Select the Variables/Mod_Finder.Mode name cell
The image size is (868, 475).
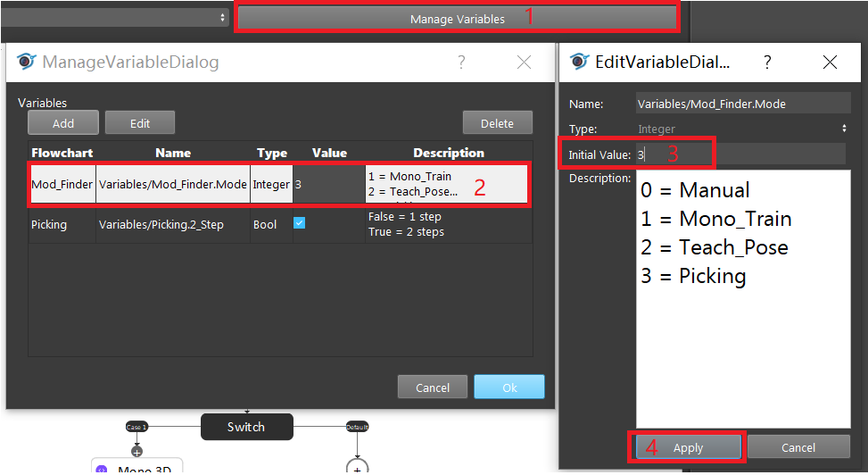coord(173,184)
